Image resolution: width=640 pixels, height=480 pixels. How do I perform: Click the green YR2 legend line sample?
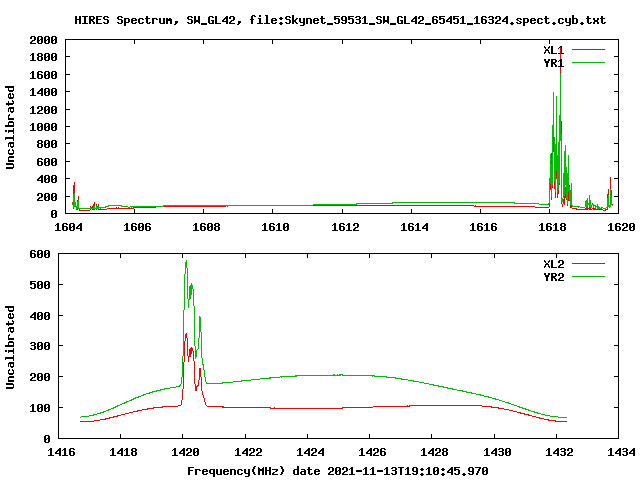(x=588, y=277)
